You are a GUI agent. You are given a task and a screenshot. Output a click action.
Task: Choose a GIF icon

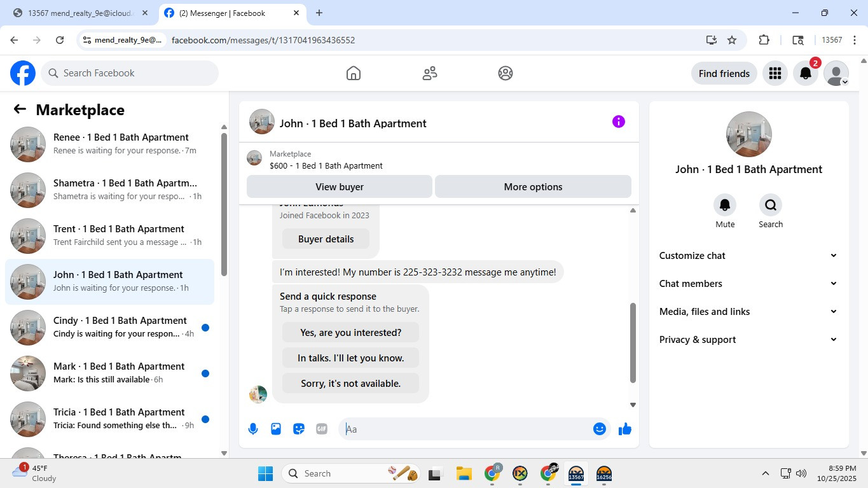coord(322,429)
